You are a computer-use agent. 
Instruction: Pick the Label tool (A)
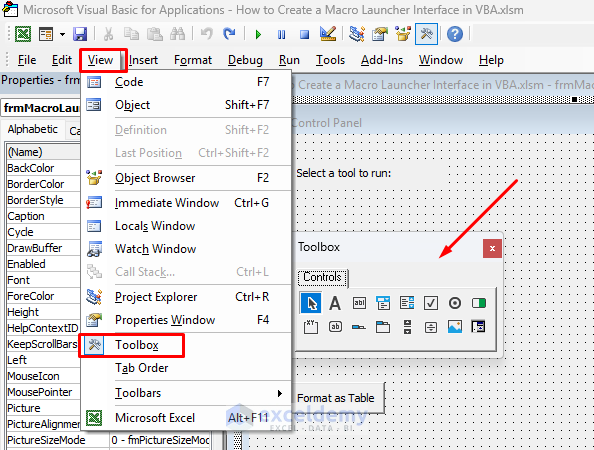(x=335, y=303)
